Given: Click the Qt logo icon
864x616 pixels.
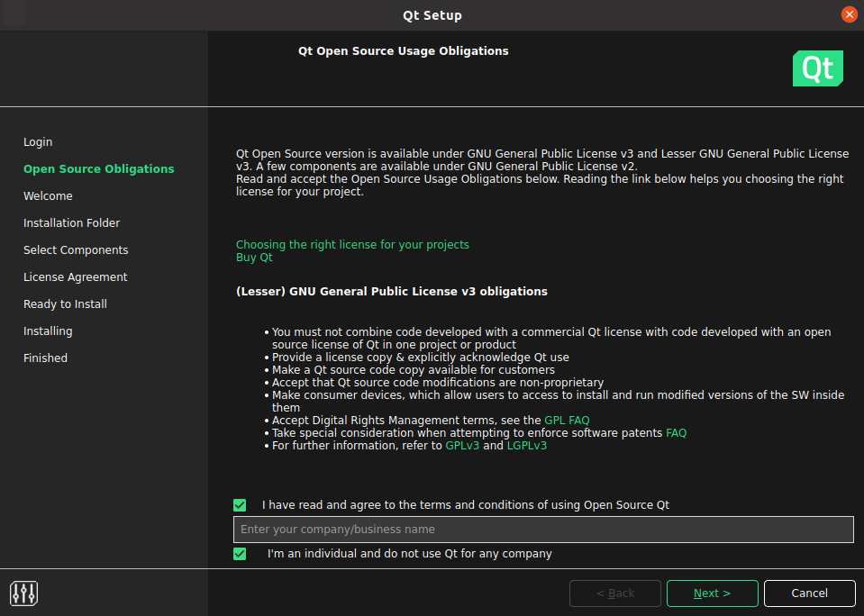Looking at the screenshot, I should coord(817,68).
